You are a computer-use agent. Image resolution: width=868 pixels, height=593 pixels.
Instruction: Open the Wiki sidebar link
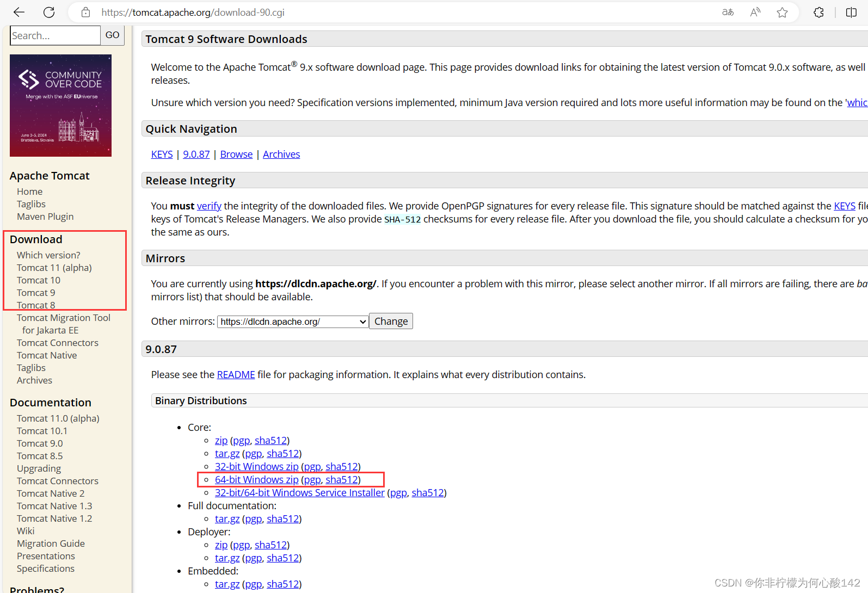coord(26,531)
